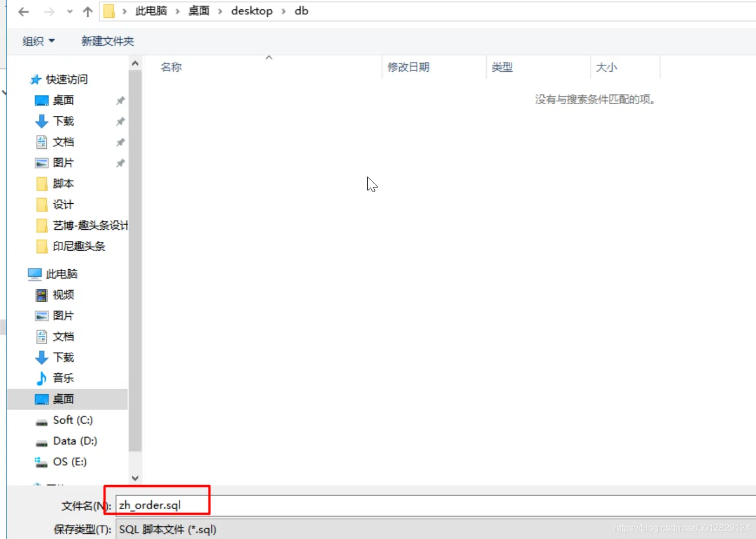Open 文档 under This PC
756x539 pixels.
click(63, 336)
